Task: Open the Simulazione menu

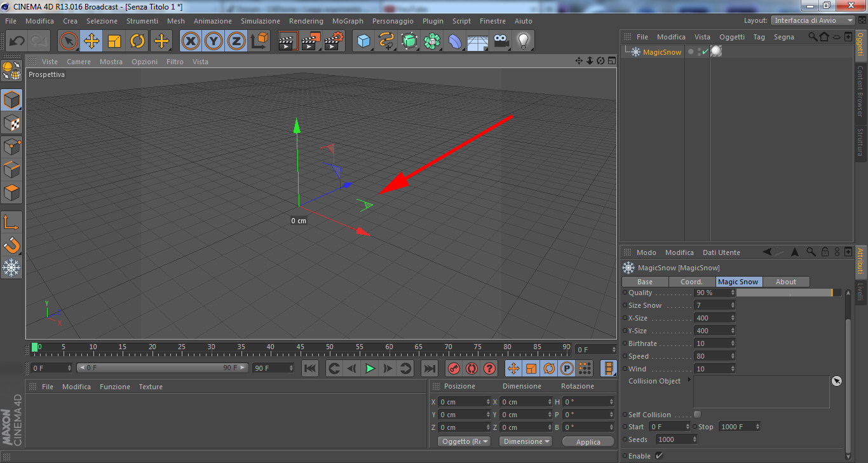Action: tap(260, 21)
